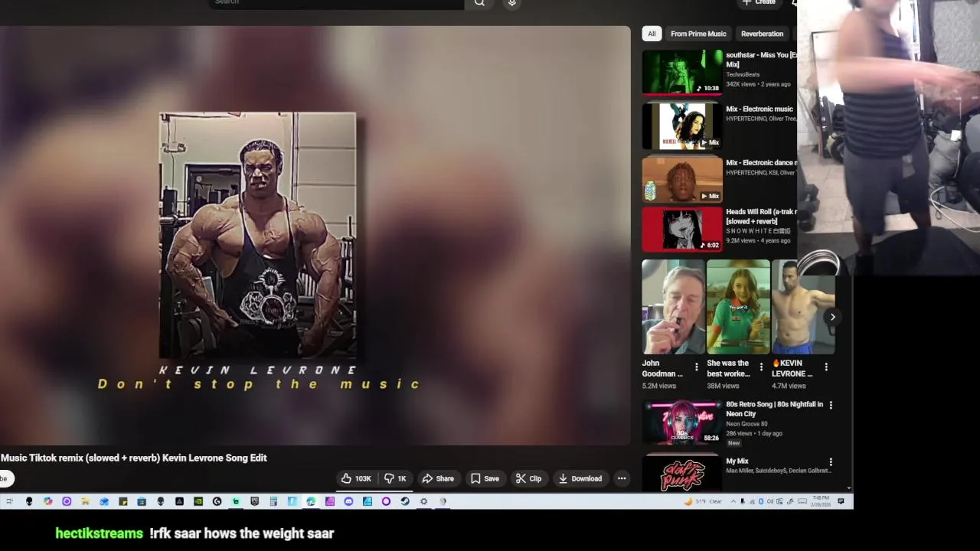Open the NVIDIA app on taskbar

coord(198,501)
